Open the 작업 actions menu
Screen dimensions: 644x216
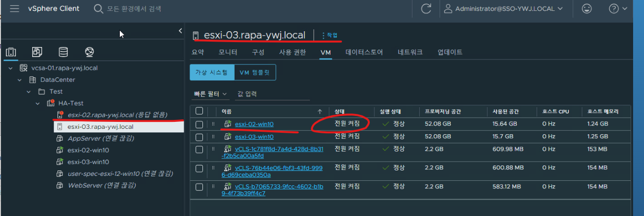(330, 36)
